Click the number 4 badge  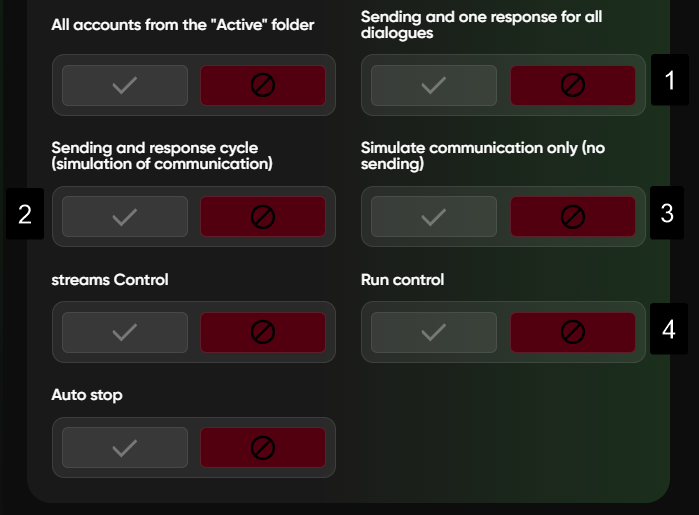667,329
